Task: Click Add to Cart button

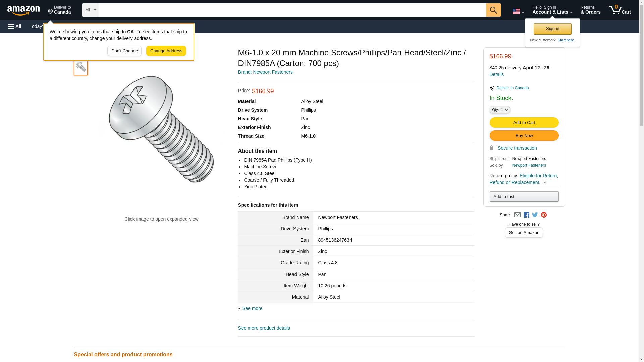Action: [524, 123]
